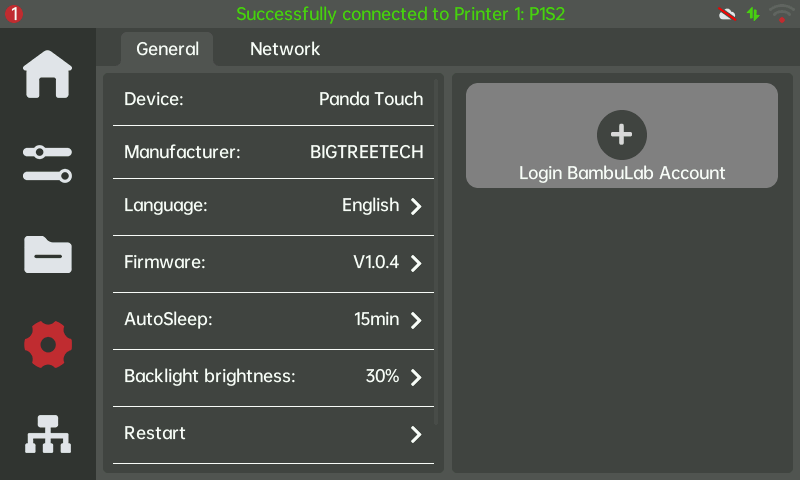This screenshot has height=480, width=800.
Task: Expand the Firmware V1.0.4 chevron
Action: point(416,263)
